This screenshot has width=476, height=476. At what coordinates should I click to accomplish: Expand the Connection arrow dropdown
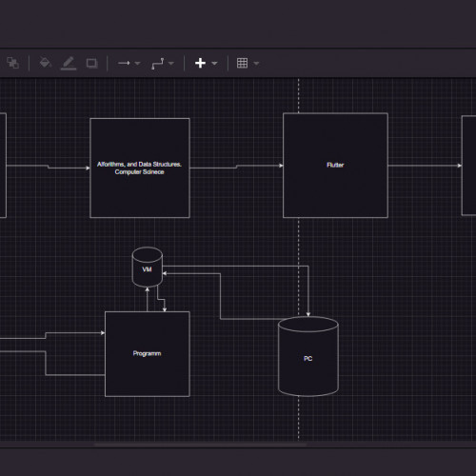(137, 63)
